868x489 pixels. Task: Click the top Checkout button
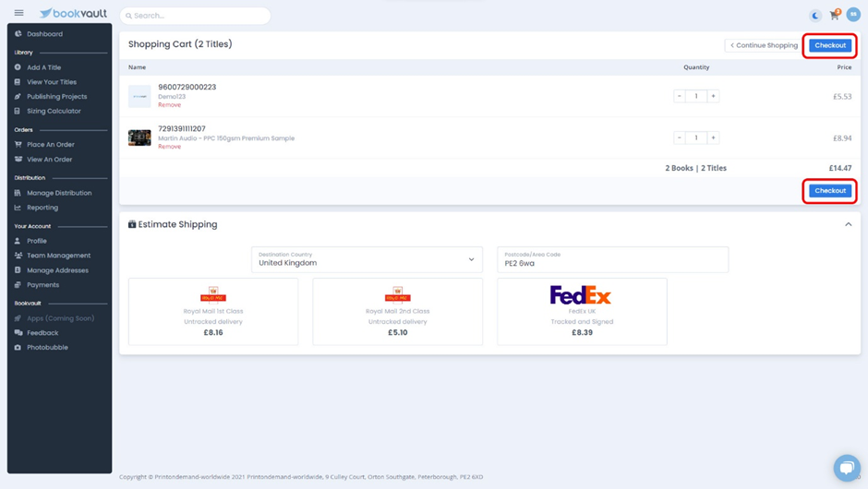pyautogui.click(x=830, y=45)
